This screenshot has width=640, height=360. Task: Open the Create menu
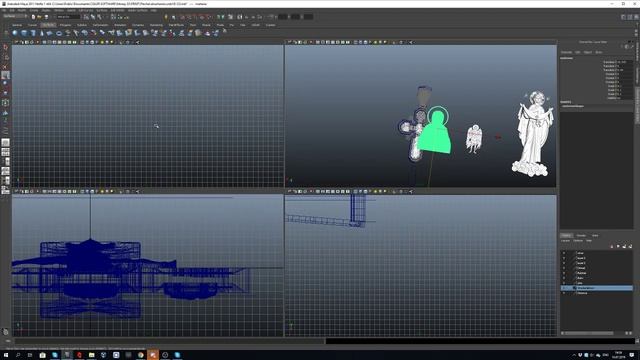click(33, 10)
